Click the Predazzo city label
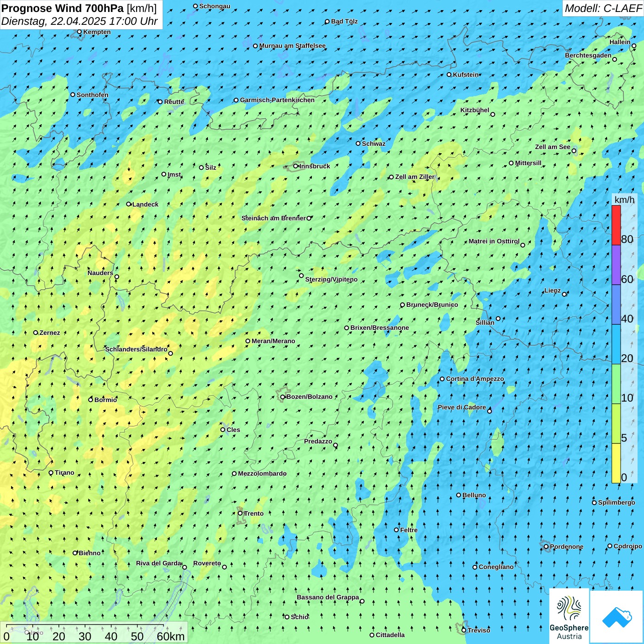Screen dimensions: 644x644 tap(318, 442)
